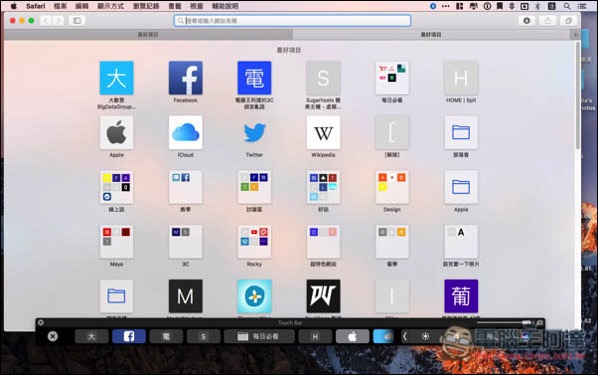Viewport: 598px width, 375px height.
Task: Open the folder tile below the Design folder
Action: tap(392, 241)
